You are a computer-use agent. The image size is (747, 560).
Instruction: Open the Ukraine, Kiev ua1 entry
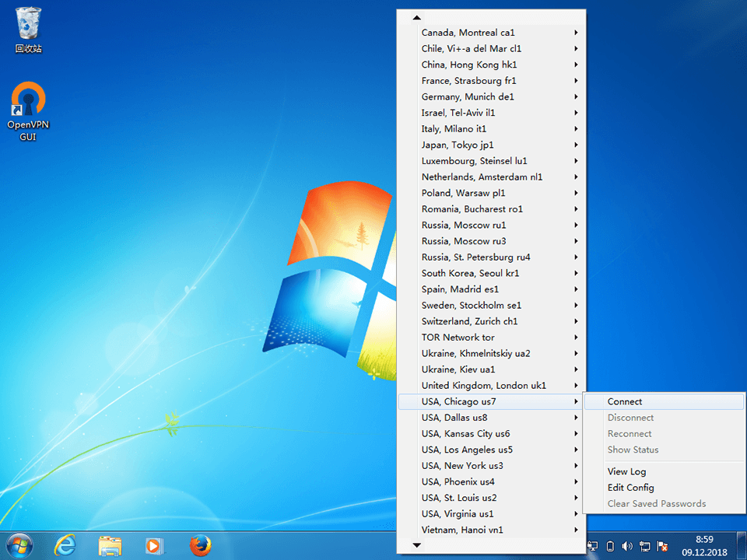click(x=491, y=369)
